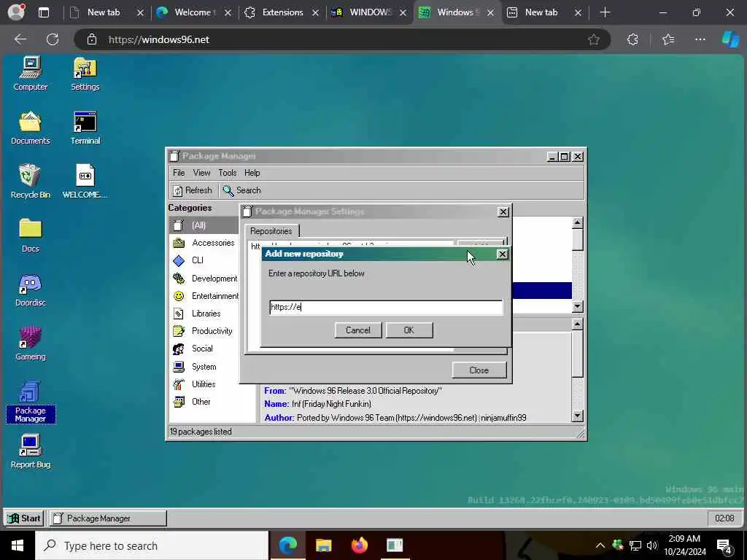Select the Documents folder icon
Viewport: 747px width, 560px height.
click(x=31, y=127)
